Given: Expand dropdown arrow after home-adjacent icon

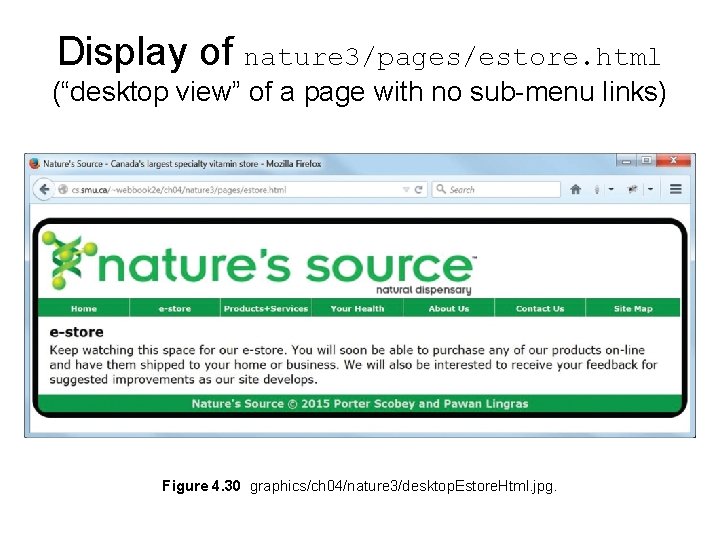Looking at the screenshot, I should tap(611, 189).
